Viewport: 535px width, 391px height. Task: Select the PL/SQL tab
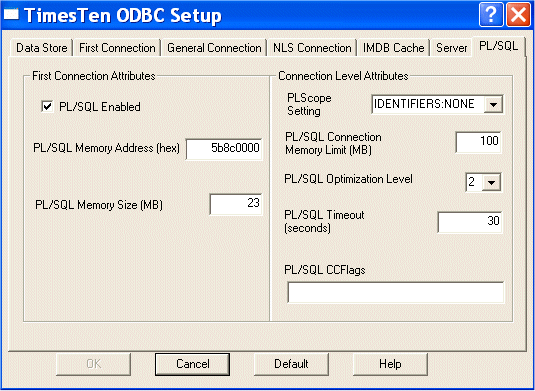pyautogui.click(x=498, y=46)
